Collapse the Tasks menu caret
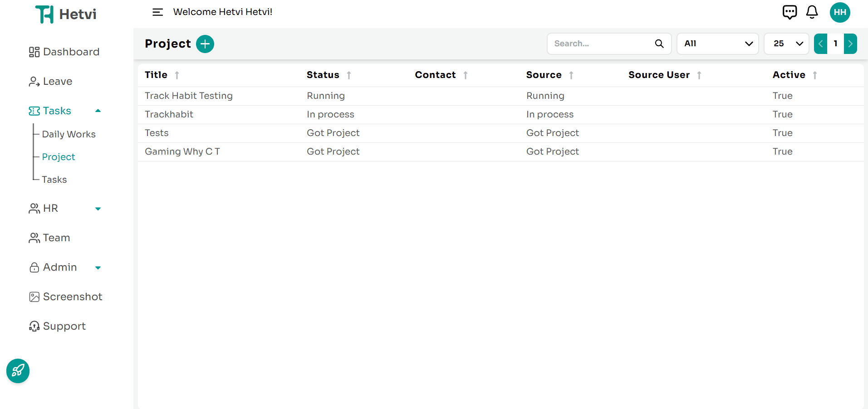868x409 pixels. (x=98, y=111)
